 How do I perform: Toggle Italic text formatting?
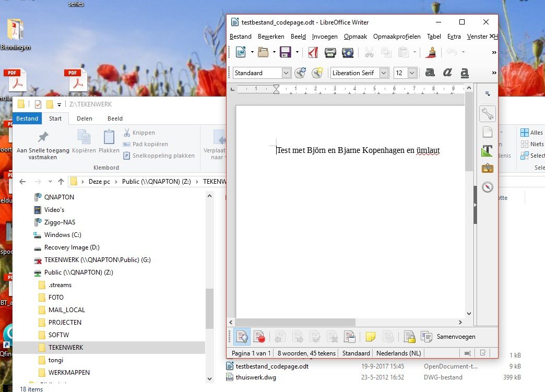[x=447, y=73]
